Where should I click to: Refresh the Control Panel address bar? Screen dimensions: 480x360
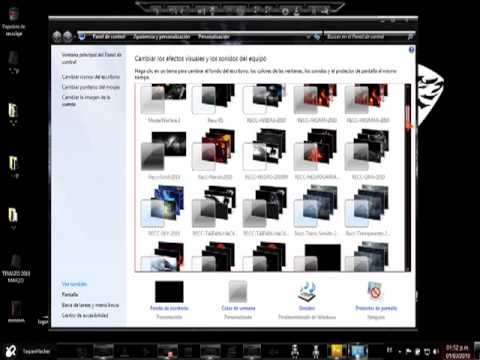317,36
